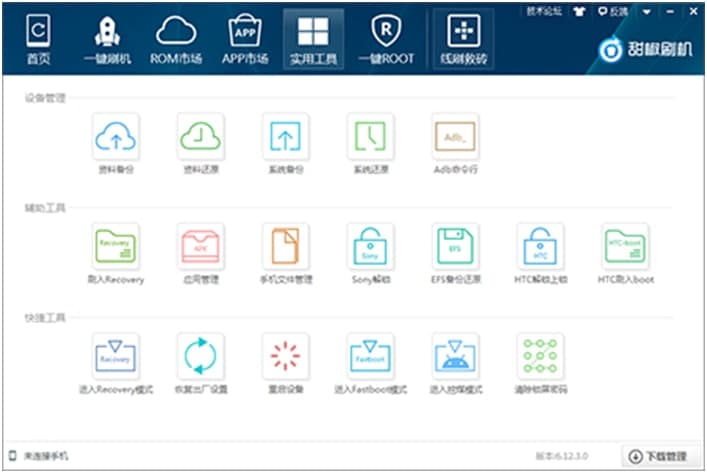Open the APP市场 tab
The width and height of the screenshot is (707, 473).
[245, 39]
